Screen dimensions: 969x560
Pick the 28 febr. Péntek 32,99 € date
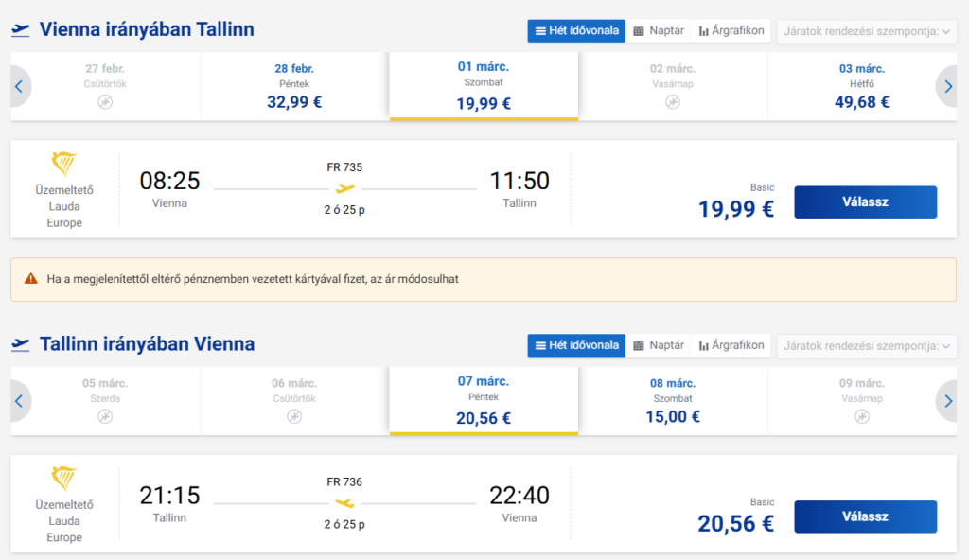[294, 86]
